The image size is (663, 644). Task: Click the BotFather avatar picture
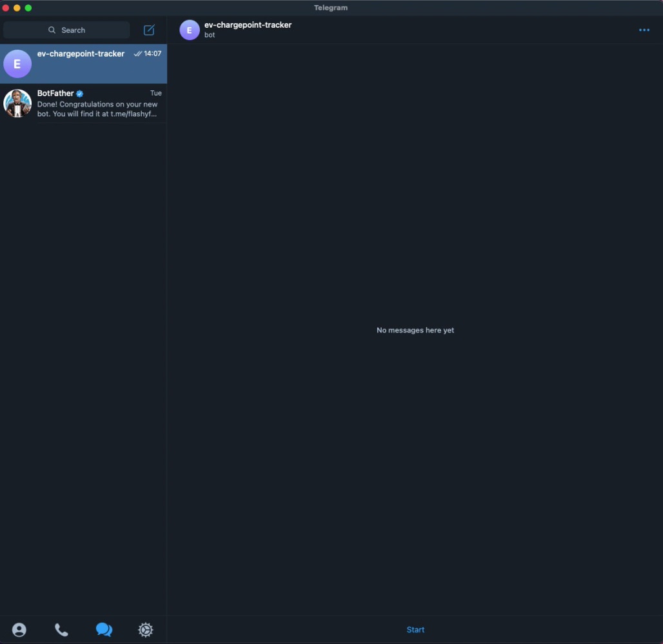17,103
